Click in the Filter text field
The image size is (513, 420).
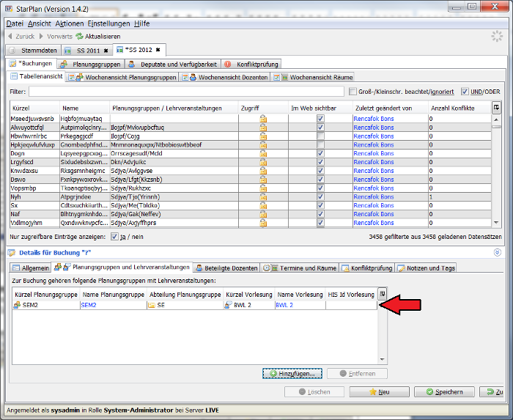click(186, 92)
